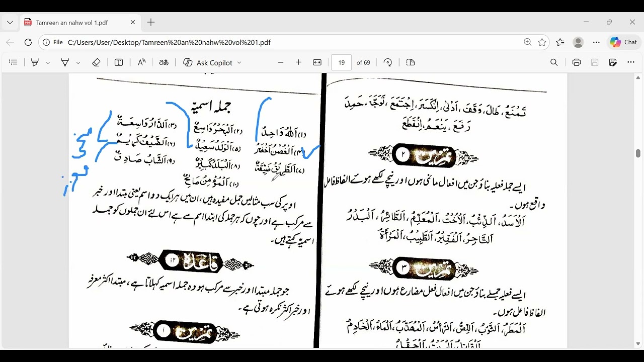Restore down the Edge window
The image size is (644, 362).
click(x=609, y=22)
